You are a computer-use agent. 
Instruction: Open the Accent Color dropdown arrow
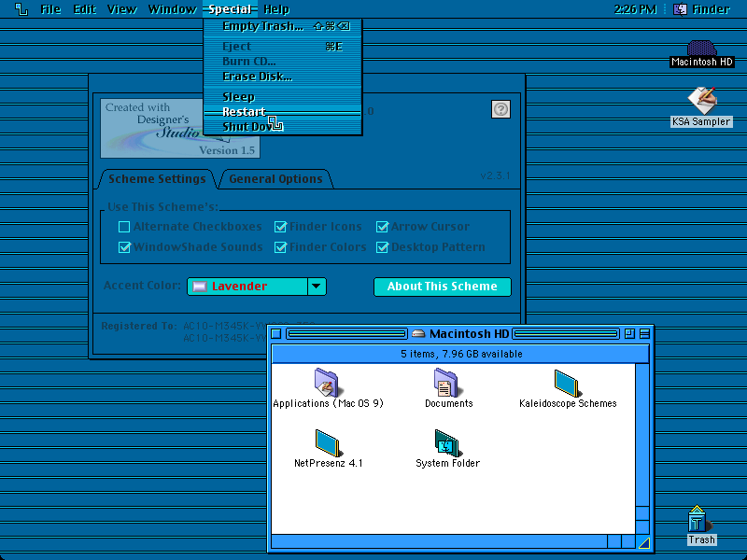tap(317, 287)
